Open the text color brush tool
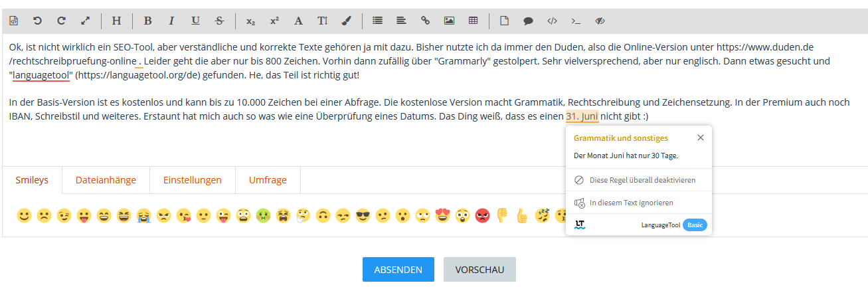Image resolution: width=868 pixels, height=293 pixels. coord(346,21)
